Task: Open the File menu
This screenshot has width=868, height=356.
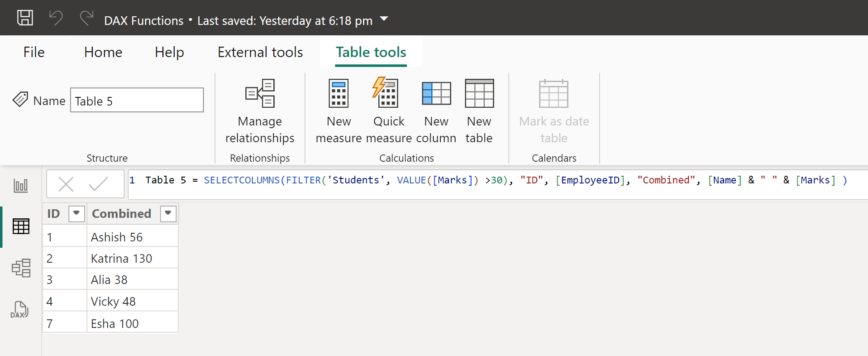Action: (x=34, y=52)
